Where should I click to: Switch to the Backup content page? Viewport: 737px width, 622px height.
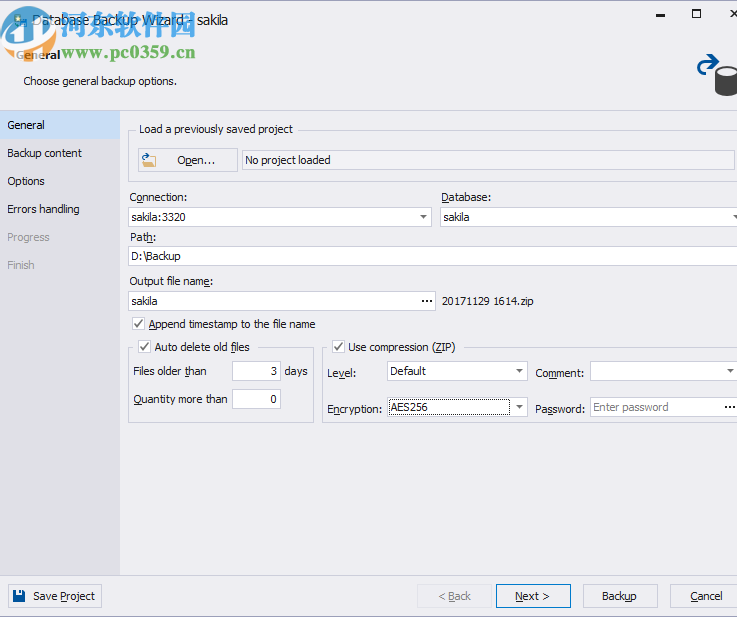[x=60, y=153]
